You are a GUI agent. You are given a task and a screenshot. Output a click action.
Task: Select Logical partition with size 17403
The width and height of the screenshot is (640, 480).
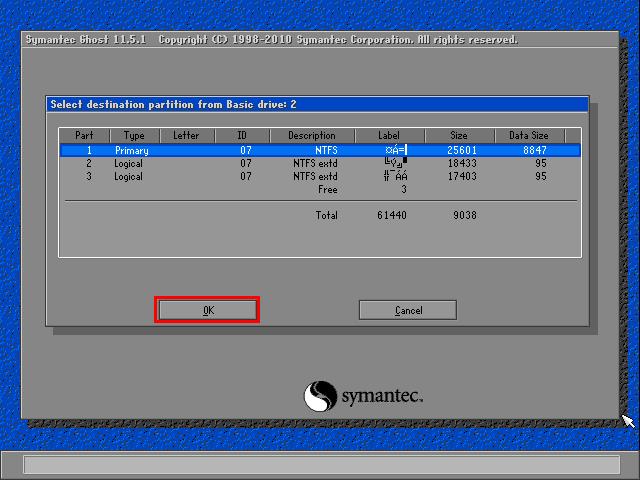[320, 176]
